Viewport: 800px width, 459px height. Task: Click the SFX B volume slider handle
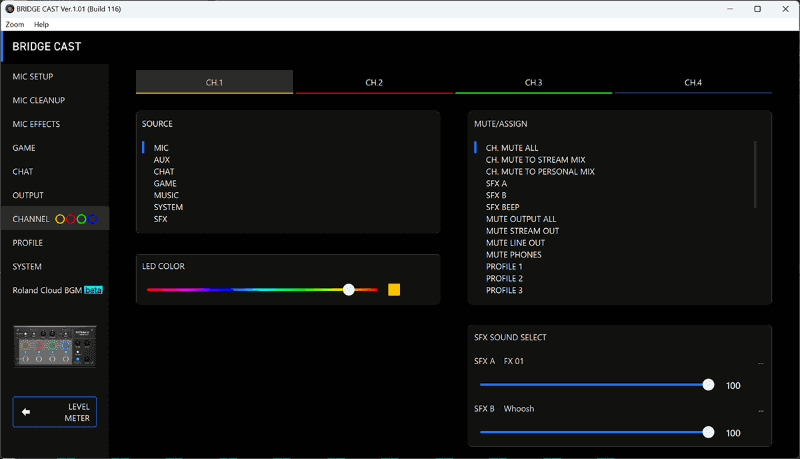point(708,432)
